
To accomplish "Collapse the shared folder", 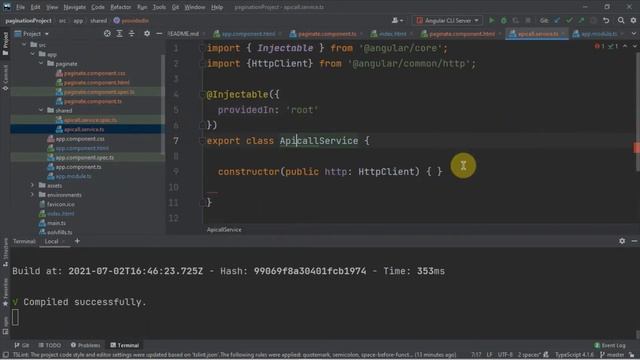I will pyautogui.click(x=41, y=110).
